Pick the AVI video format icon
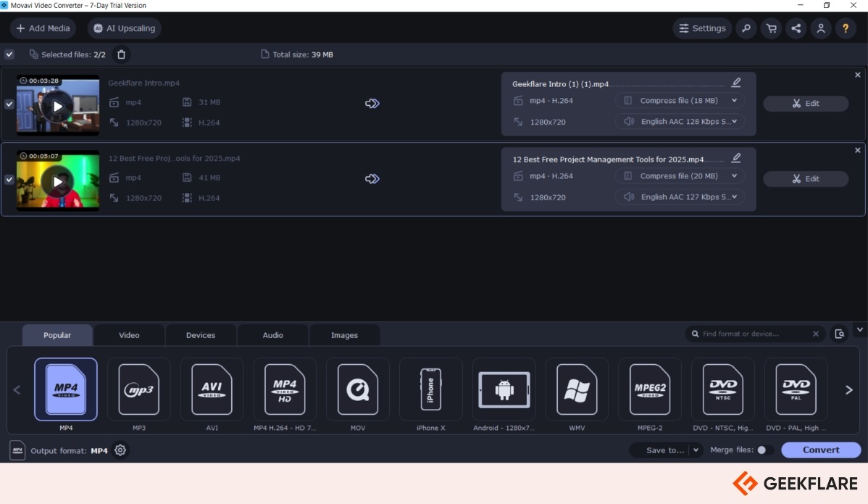 pos(212,389)
